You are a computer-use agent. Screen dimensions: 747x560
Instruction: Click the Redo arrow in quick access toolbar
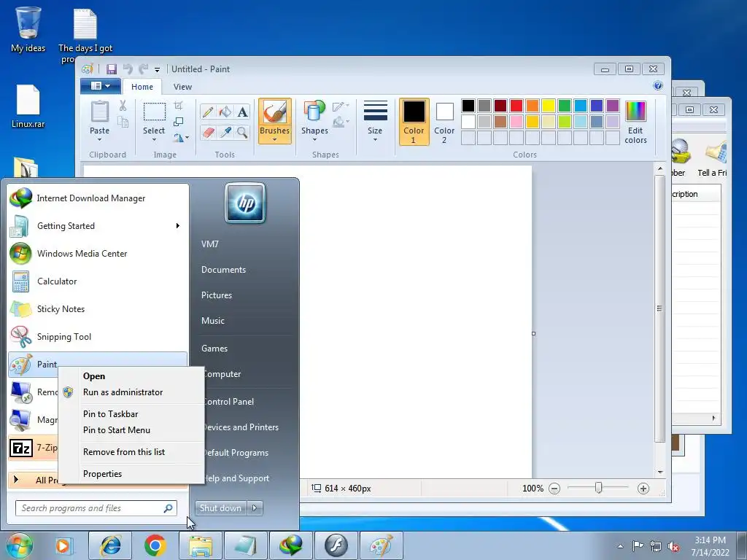144,69
